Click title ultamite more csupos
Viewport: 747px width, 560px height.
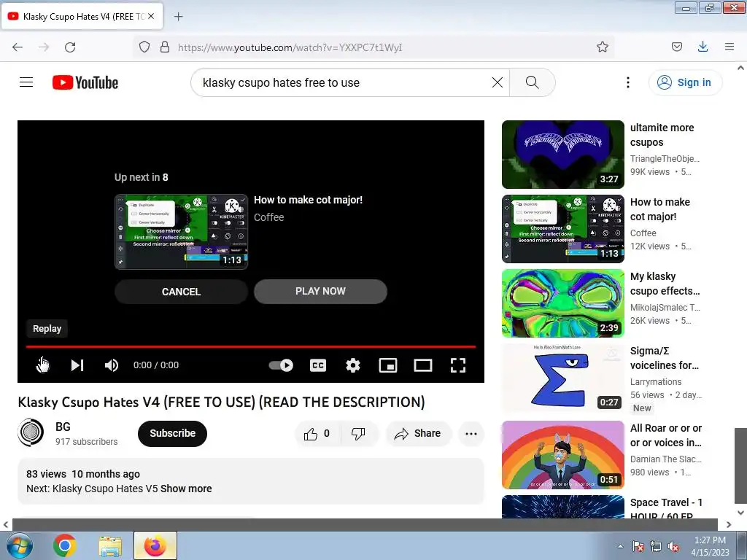pyautogui.click(x=662, y=135)
